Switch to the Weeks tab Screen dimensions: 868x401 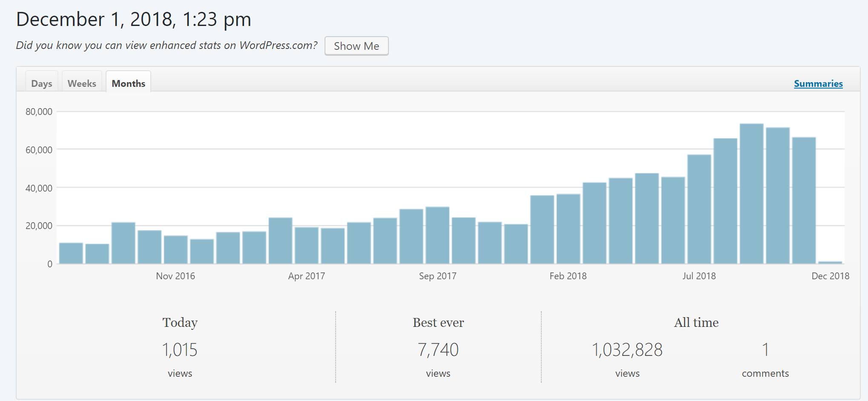pyautogui.click(x=82, y=83)
